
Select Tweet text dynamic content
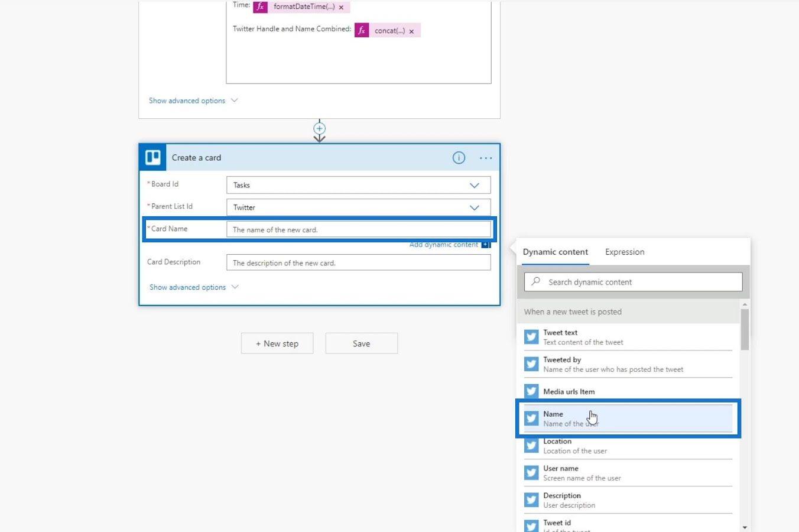[628, 337]
